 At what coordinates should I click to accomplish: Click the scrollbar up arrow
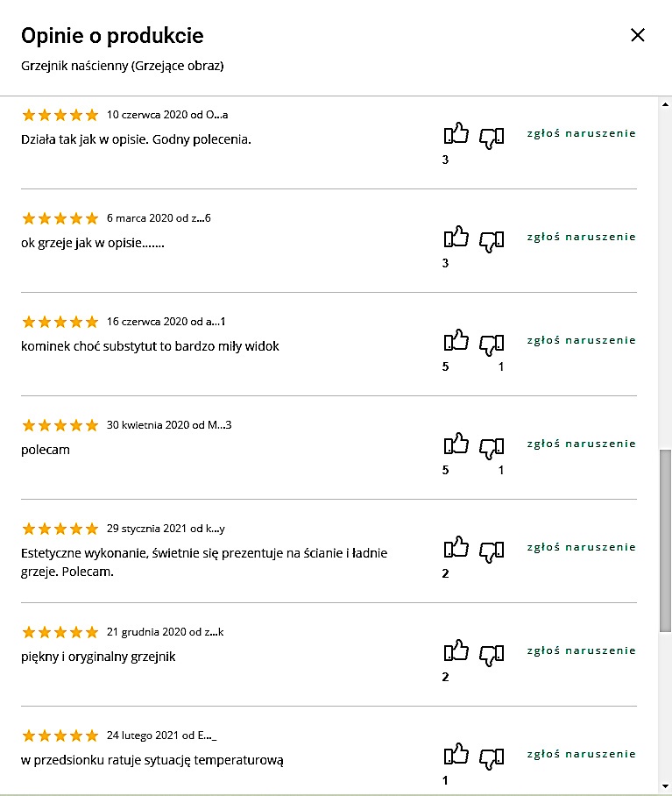[665, 104]
